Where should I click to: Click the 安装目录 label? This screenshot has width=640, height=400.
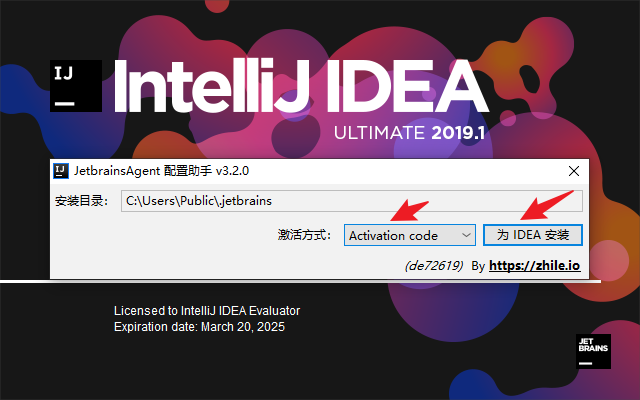[x=81, y=201]
